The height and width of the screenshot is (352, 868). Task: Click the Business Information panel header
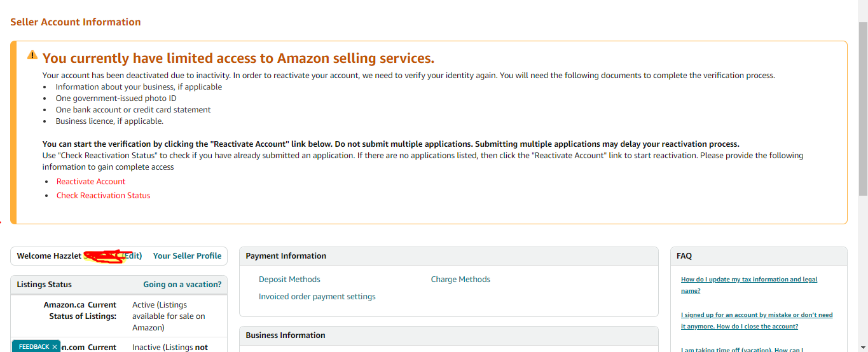coord(285,335)
